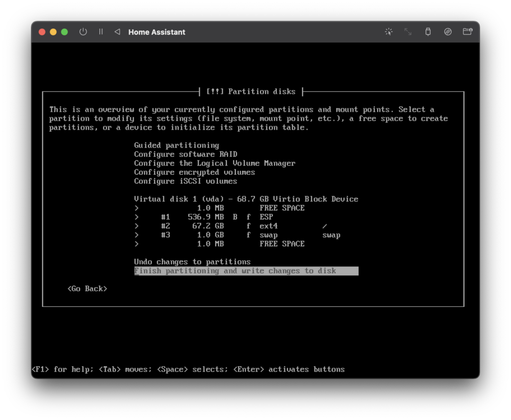Click the restart triangle icon in title bar
The height and width of the screenshot is (420, 511).
point(117,31)
